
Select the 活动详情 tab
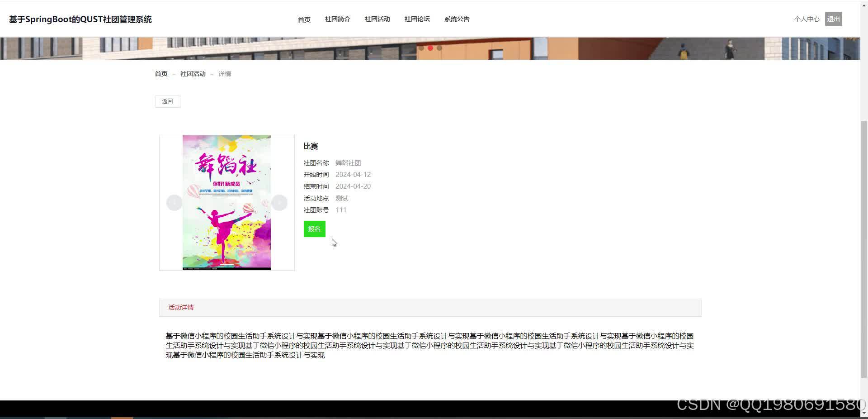pos(180,307)
